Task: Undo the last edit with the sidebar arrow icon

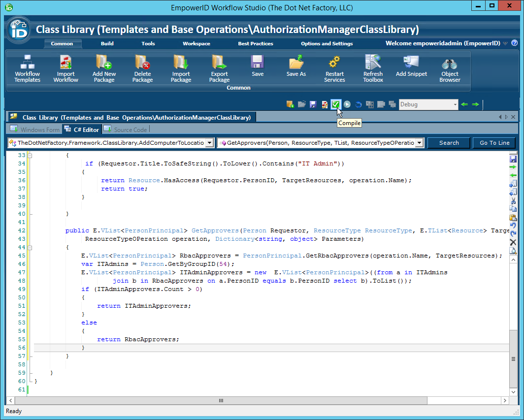Action: (x=513, y=225)
